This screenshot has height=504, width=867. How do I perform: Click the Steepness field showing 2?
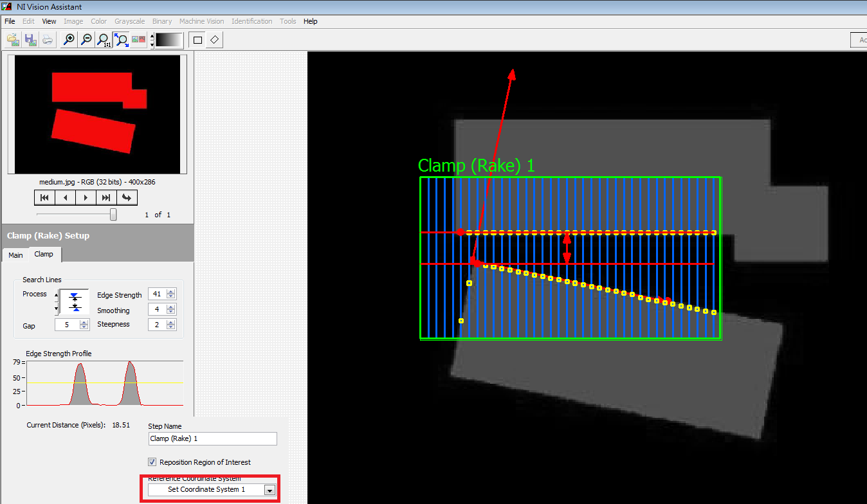157,325
